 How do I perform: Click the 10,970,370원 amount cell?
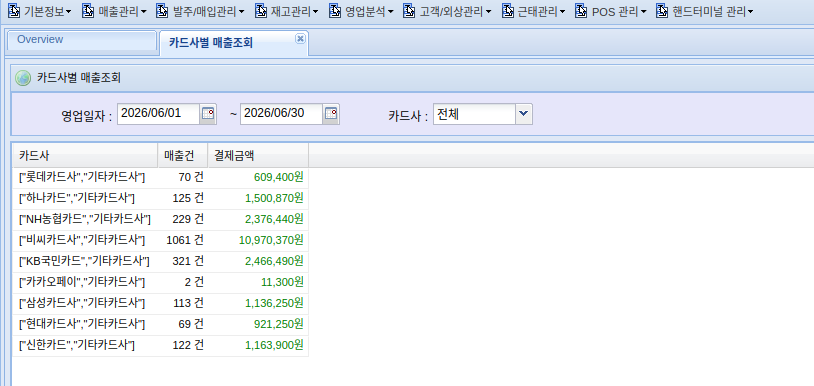[x=258, y=241]
